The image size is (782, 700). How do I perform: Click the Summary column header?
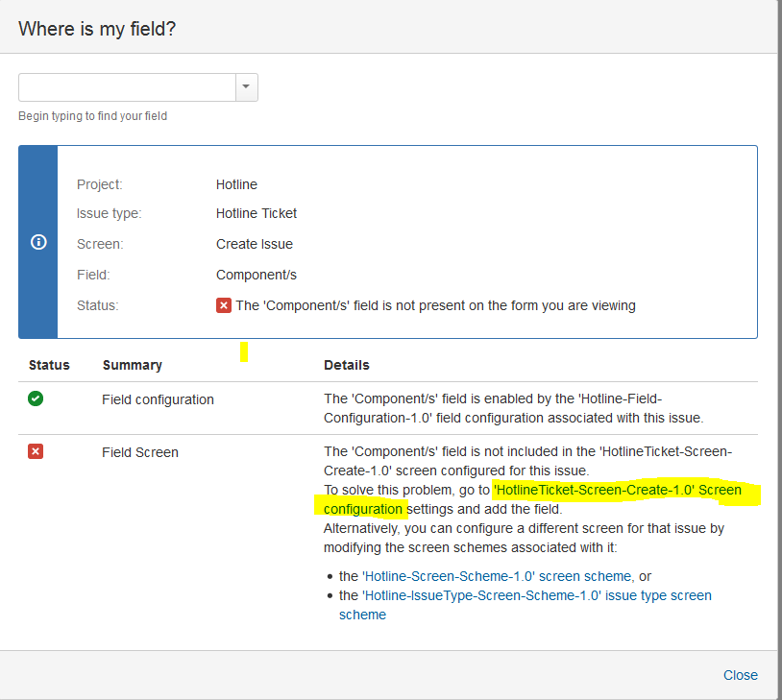point(133,365)
